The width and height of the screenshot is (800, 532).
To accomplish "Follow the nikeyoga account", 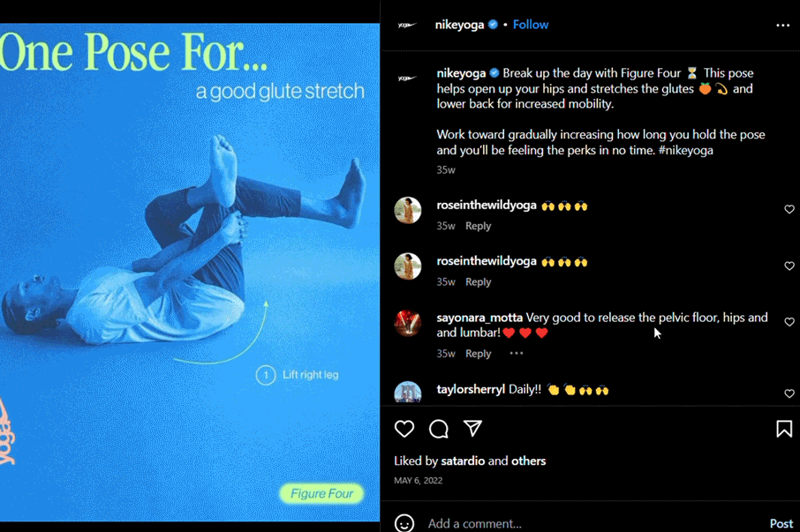I will pos(531,25).
